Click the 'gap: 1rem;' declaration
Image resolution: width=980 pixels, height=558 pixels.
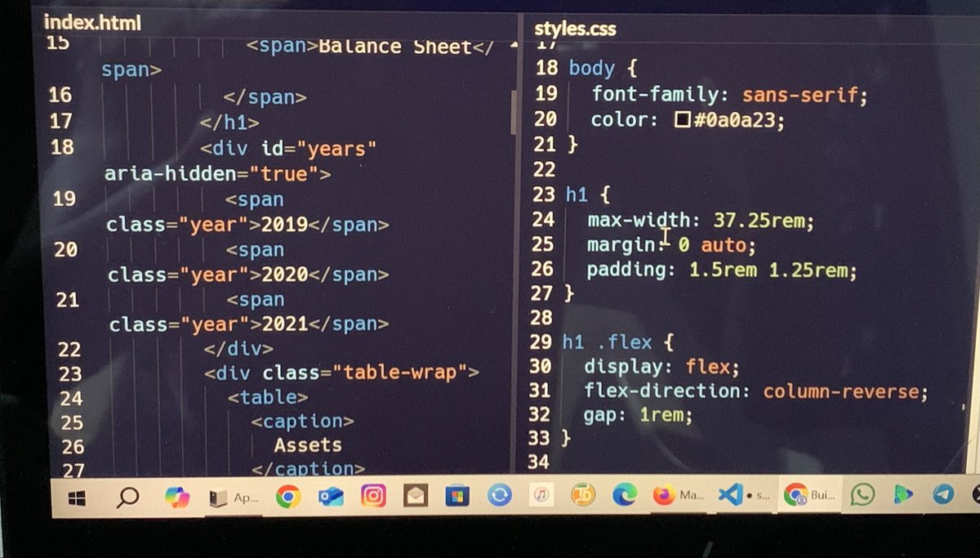coord(638,416)
